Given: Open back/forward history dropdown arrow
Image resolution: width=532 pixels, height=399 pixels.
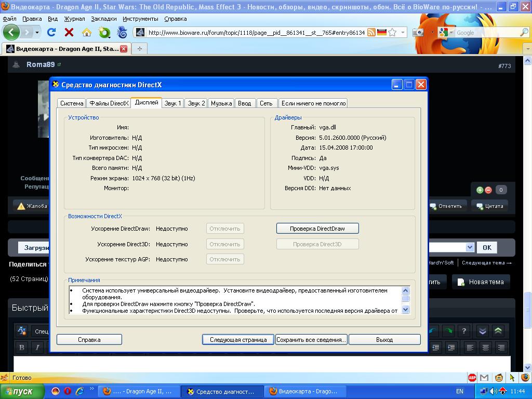Looking at the screenshot, I should tap(37, 33).
